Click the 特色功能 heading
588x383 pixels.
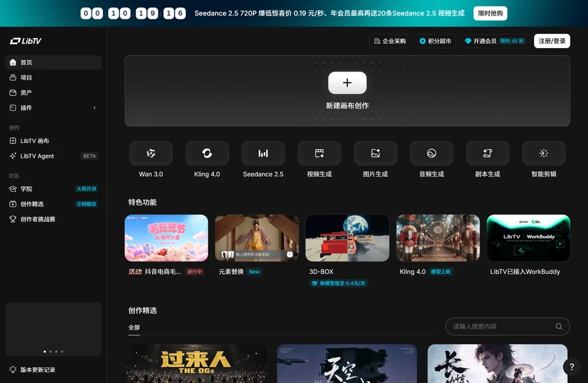142,202
